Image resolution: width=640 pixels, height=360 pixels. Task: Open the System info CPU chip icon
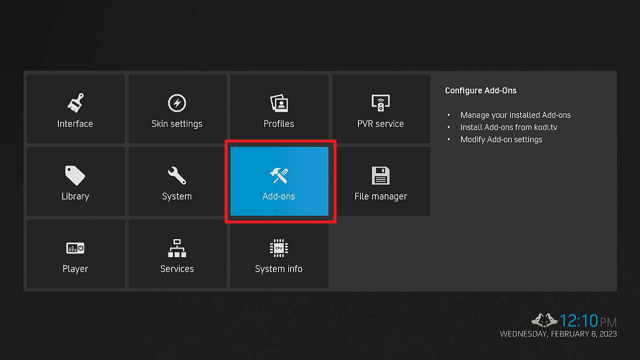coord(279,248)
